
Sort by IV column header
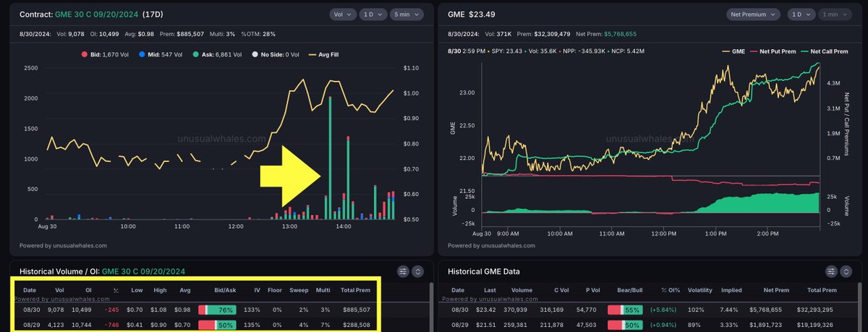(x=257, y=290)
